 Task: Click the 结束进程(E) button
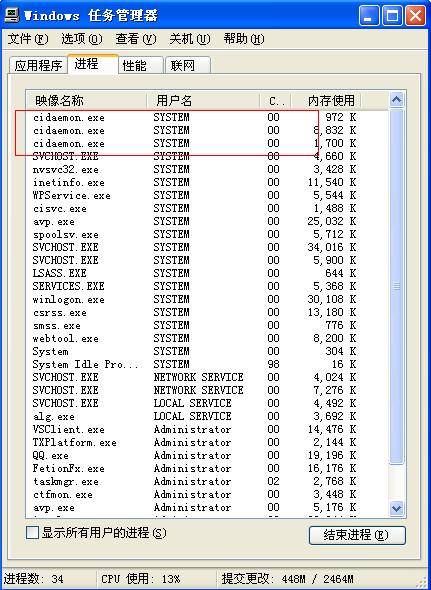(x=357, y=535)
